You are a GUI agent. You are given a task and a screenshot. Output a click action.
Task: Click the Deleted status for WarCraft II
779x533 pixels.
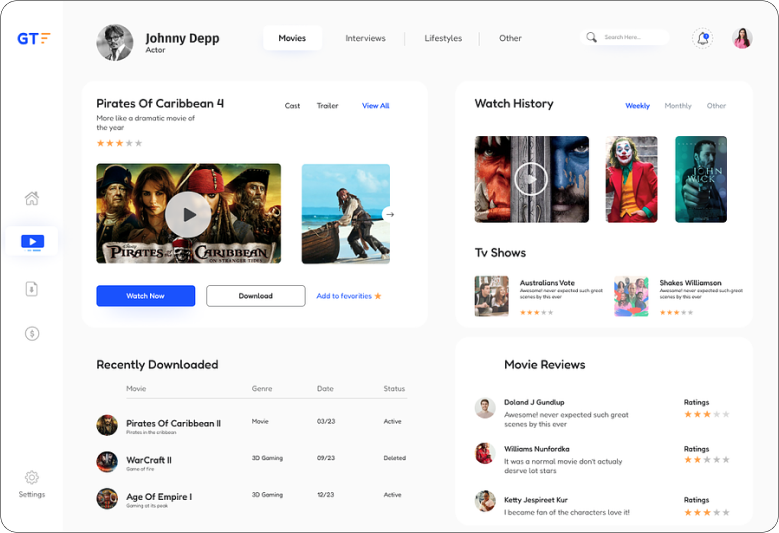[394, 458]
